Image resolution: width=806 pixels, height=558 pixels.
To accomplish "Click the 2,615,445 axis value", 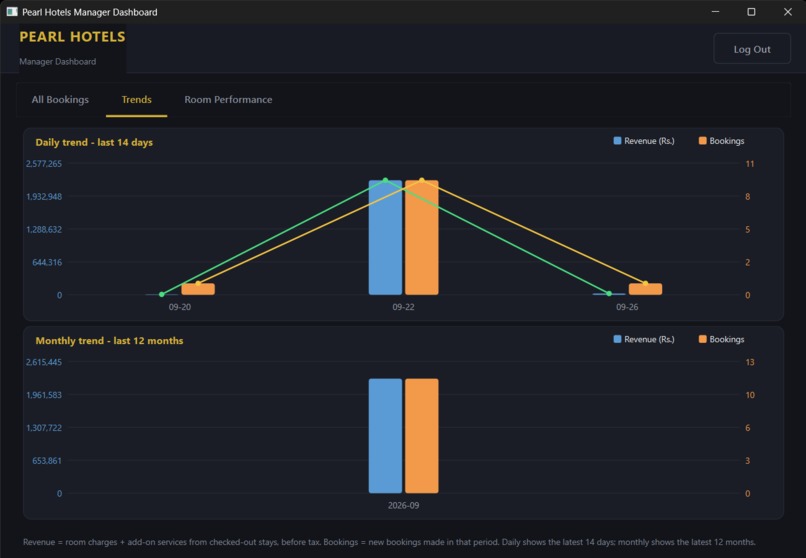I will (x=44, y=362).
